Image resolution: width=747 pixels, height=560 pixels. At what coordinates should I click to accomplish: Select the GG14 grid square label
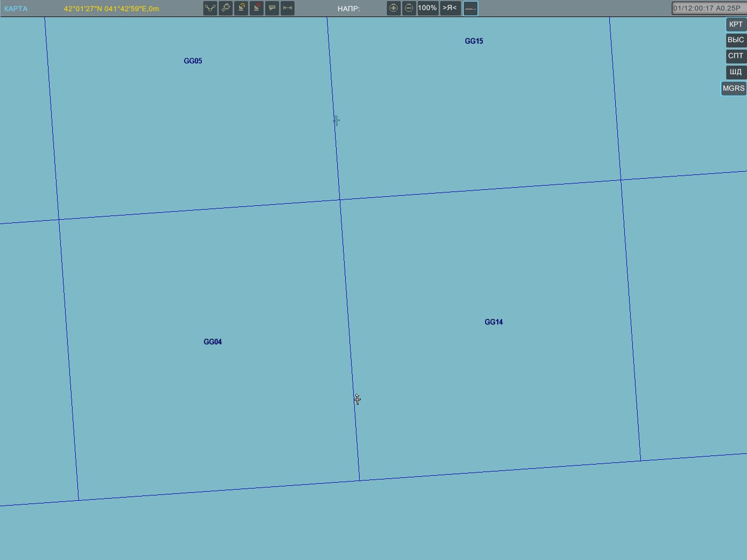(x=494, y=322)
